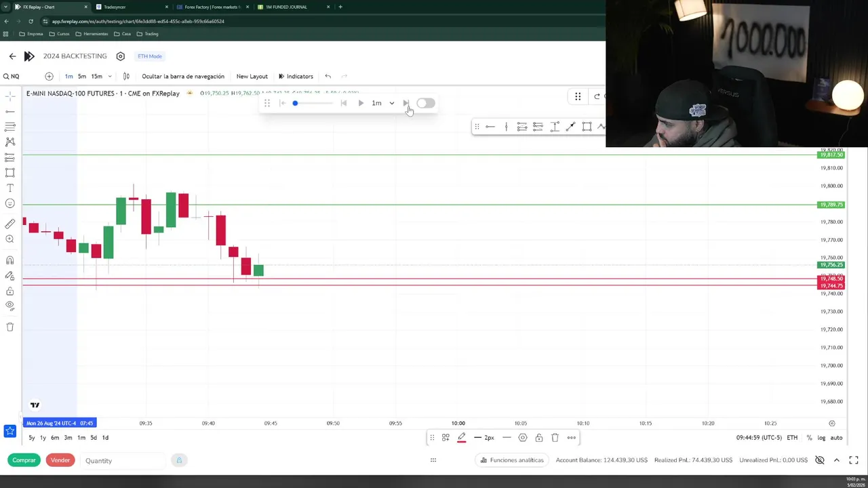
Task: Delete the selected line with trash icon
Action: click(x=555, y=438)
